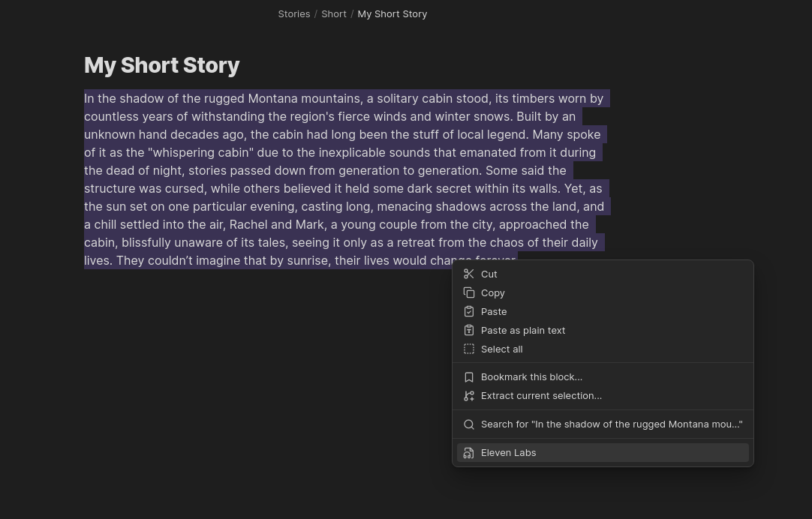Click the word "sunrise" in last line
812x519 pixels.
[308, 260]
